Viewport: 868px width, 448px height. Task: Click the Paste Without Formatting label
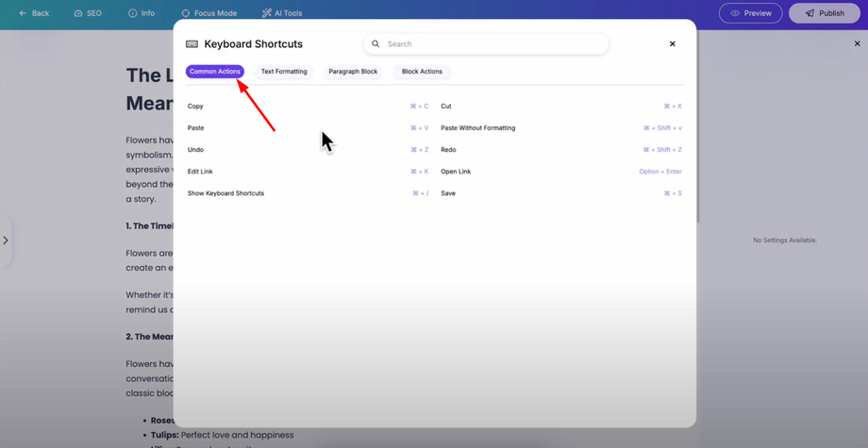click(477, 127)
